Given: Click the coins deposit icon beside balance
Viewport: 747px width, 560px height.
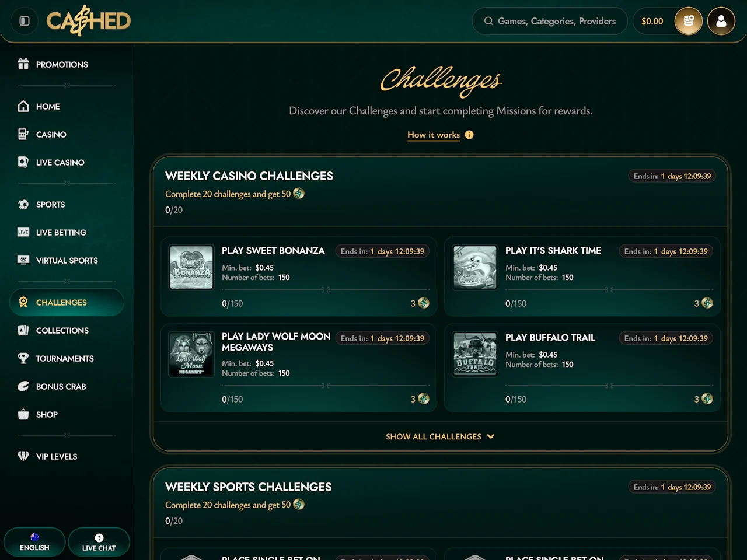Looking at the screenshot, I should [689, 21].
